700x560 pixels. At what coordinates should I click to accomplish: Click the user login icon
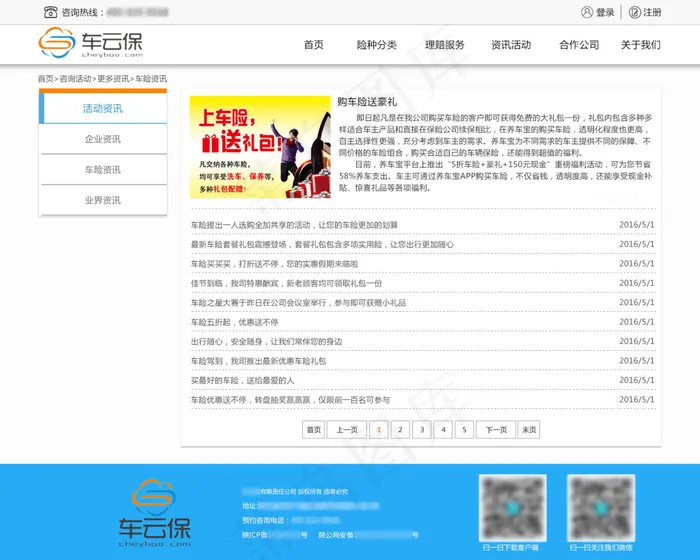click(587, 12)
